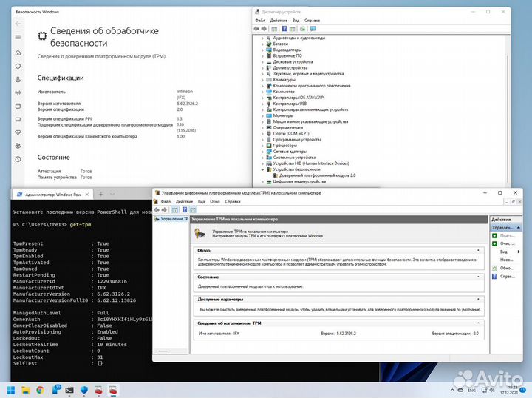Screen dimensions: 532x398
Task: Open Файл menu in TPM Management
Action: coord(166,202)
